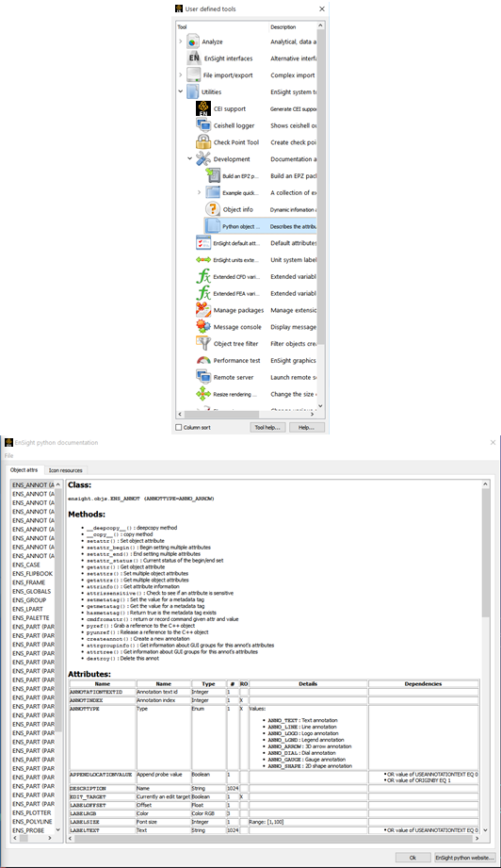Screen dimensions: 501x868
Task: Expand the File import/export tree node
Action: 180,74
